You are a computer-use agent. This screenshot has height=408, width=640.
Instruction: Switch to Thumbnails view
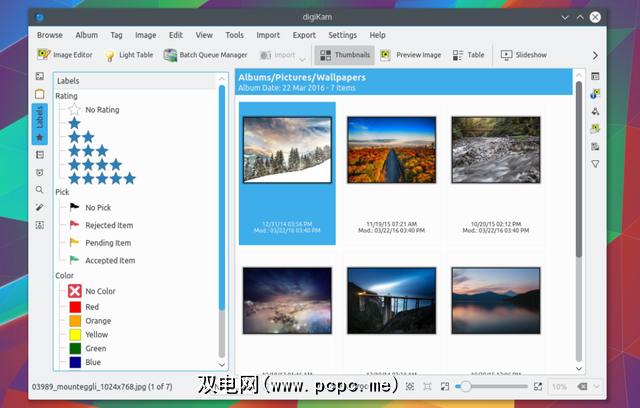(x=343, y=55)
